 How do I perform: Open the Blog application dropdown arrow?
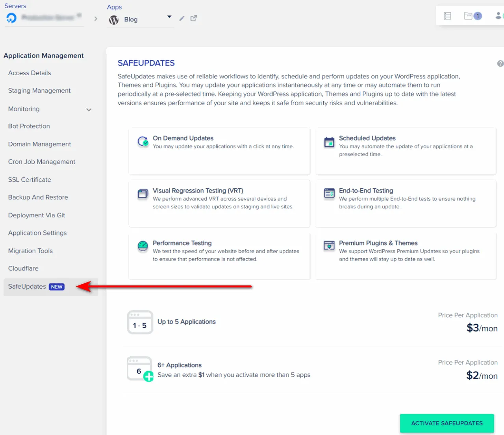coord(169,17)
